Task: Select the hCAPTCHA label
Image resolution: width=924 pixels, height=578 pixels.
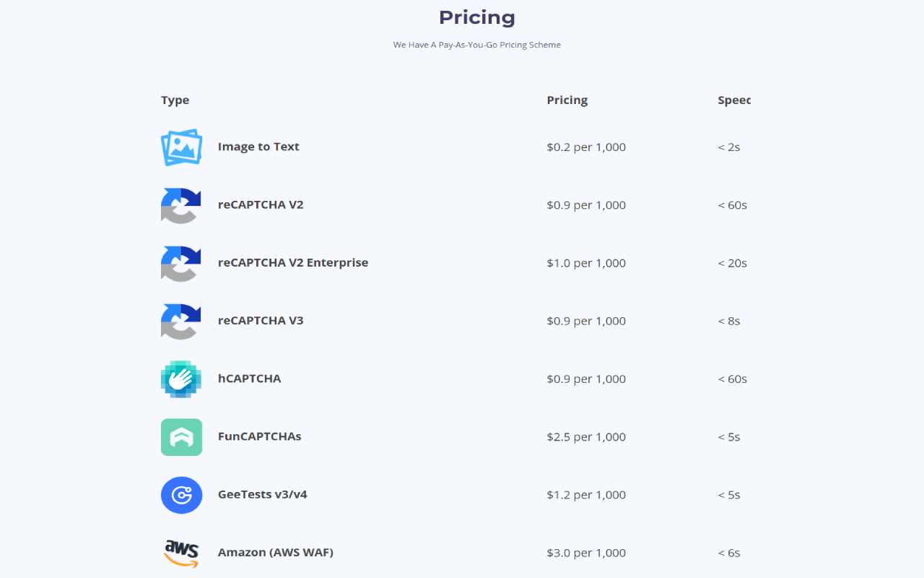Action: 249,378
